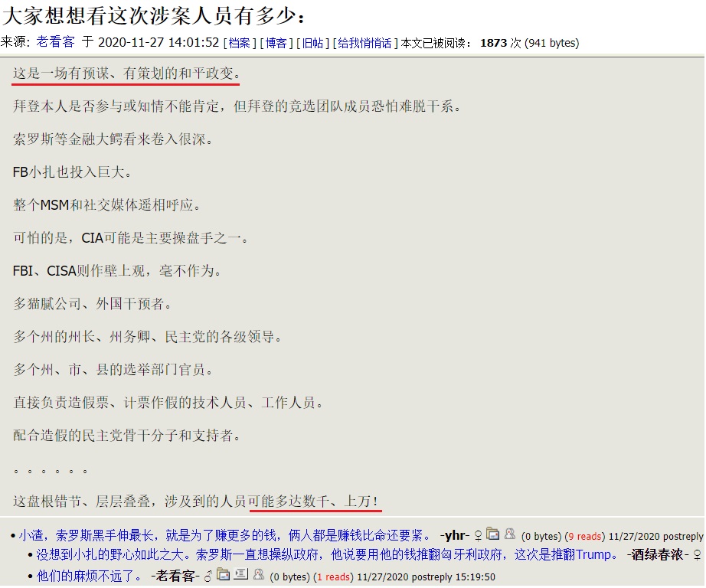The image size is (706, 588).
Task: Click post timestamp 2020-11-27 14:01:52
Action: coord(159,43)
